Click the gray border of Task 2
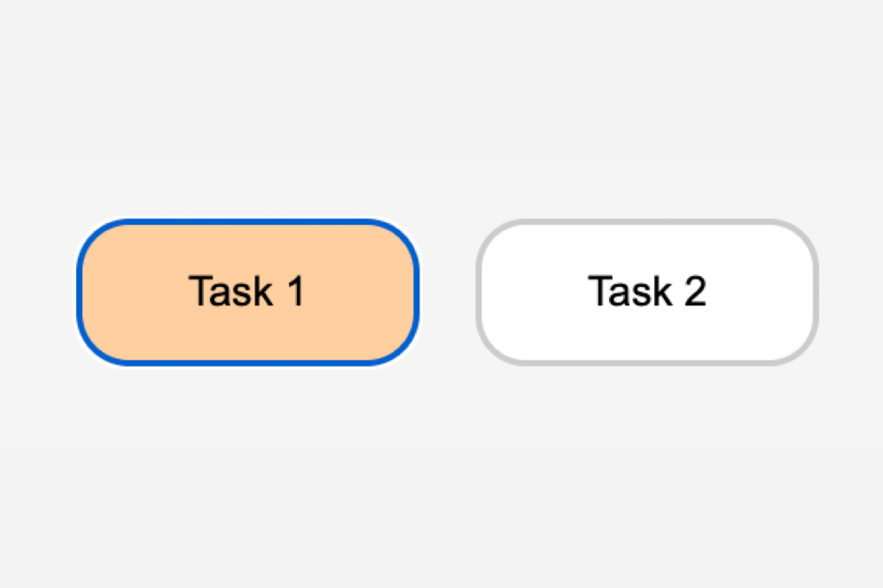The height and width of the screenshot is (588, 883). pyautogui.click(x=647, y=222)
